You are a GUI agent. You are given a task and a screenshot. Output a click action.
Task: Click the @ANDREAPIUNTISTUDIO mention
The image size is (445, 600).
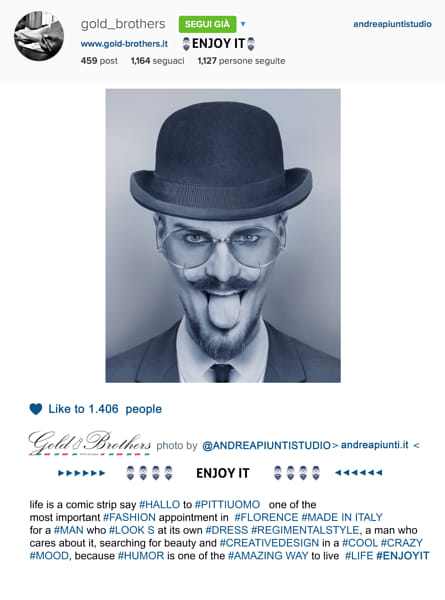tap(266, 446)
